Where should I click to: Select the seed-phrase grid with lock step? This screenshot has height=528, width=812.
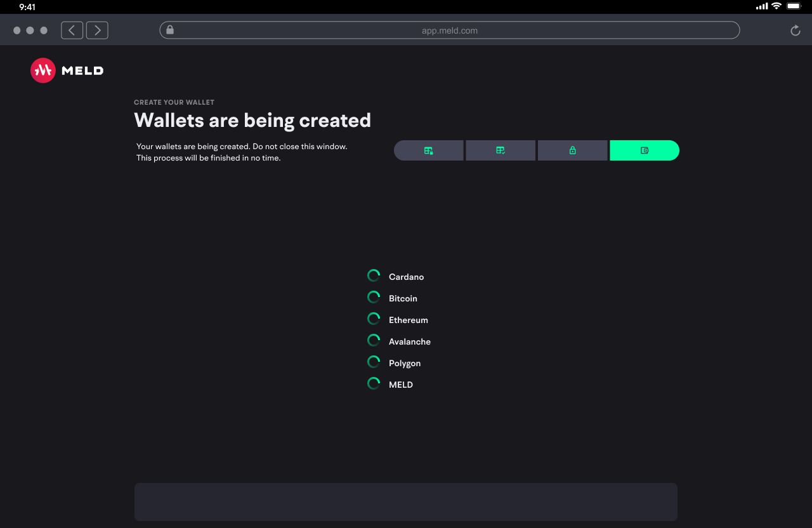click(x=429, y=150)
